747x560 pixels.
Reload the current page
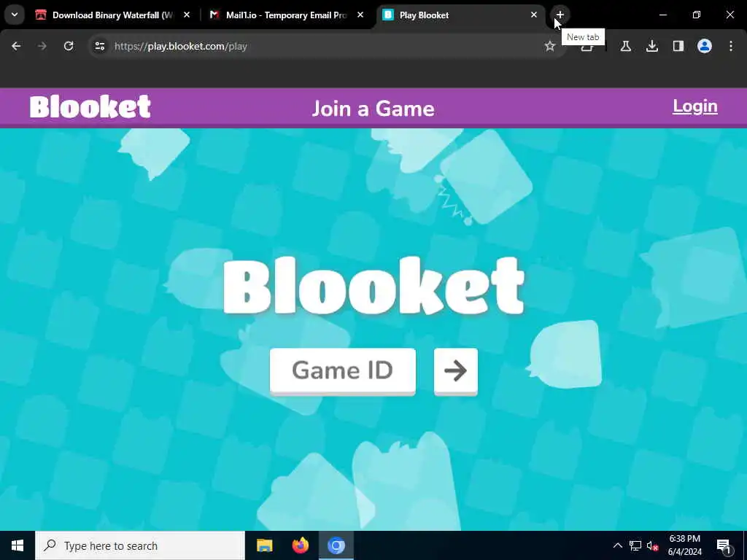[69, 46]
